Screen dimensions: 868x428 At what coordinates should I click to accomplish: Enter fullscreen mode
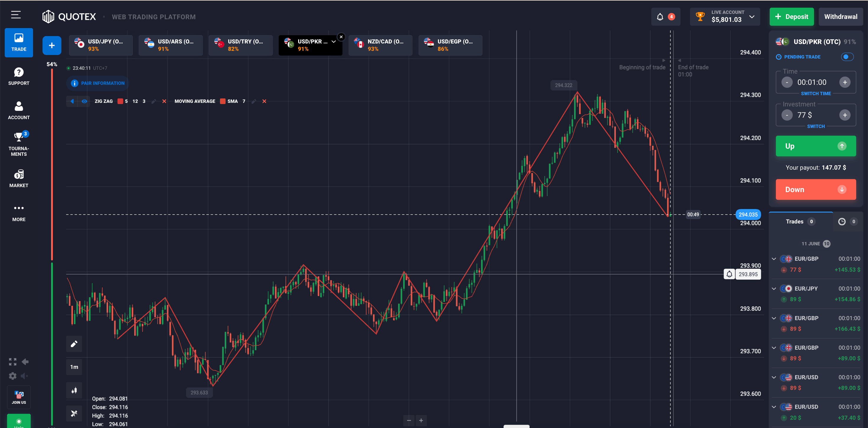pyautogui.click(x=12, y=362)
